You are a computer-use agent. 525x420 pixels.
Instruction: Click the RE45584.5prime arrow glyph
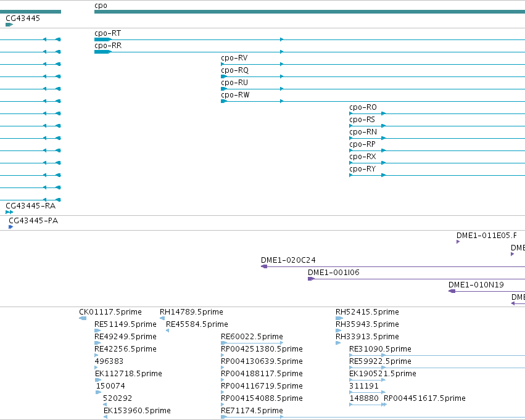[x=167, y=331]
